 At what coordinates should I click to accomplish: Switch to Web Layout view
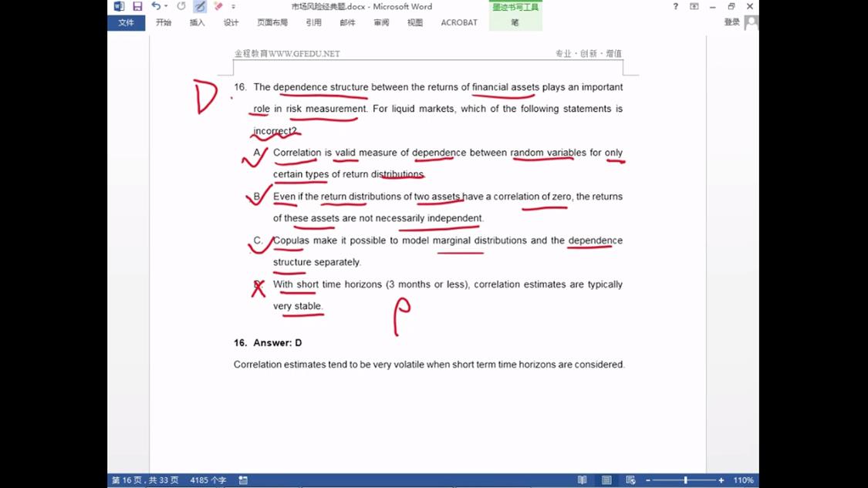tap(630, 480)
